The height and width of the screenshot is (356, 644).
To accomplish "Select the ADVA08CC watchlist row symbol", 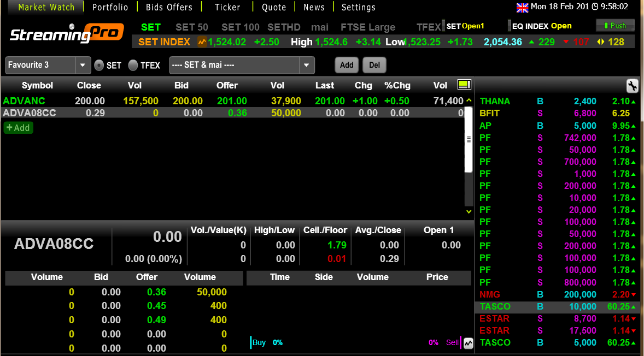I will 29,113.
